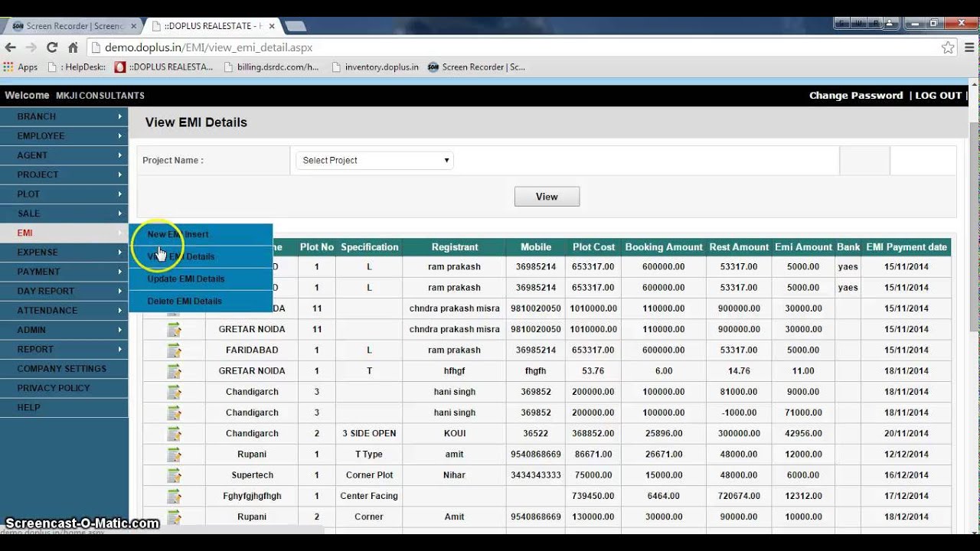Bookmark this page with star icon

point(948,47)
